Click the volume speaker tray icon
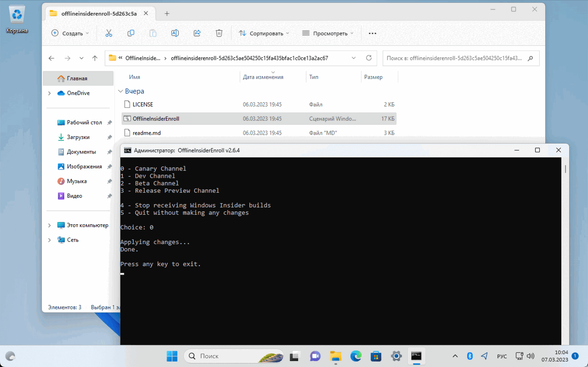The height and width of the screenshot is (367, 588). point(530,356)
